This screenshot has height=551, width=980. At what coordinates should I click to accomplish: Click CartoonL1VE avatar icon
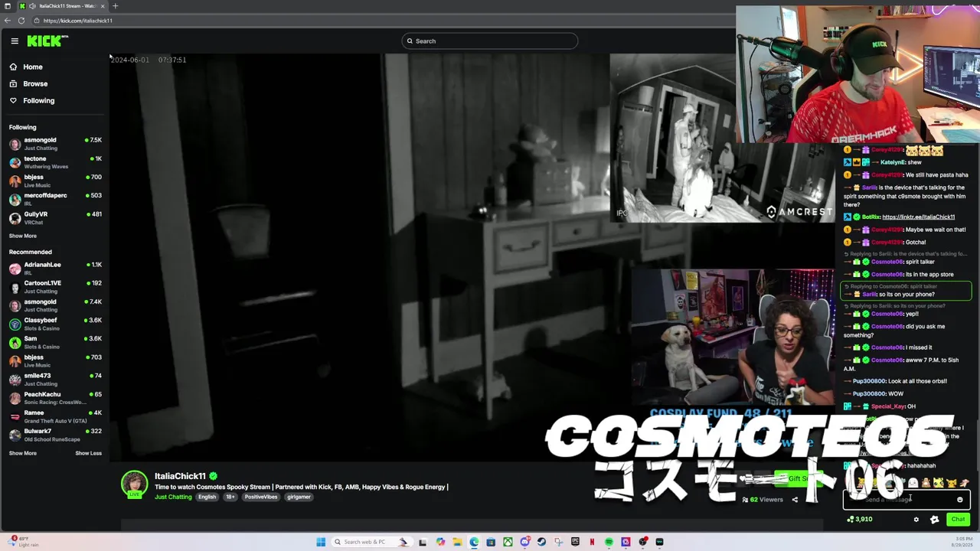[x=15, y=287]
